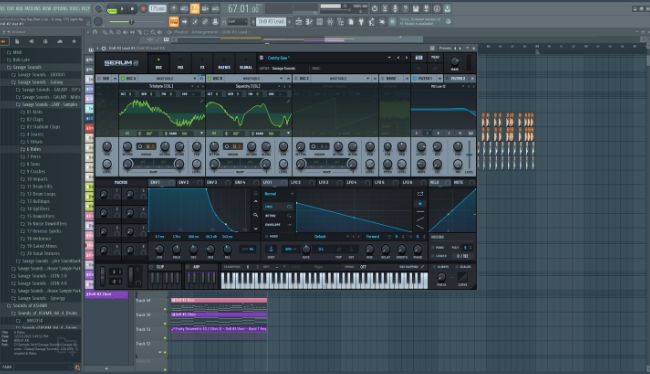The image size is (650, 374).
Task: Click the Serum MENU button
Action: 435,58
